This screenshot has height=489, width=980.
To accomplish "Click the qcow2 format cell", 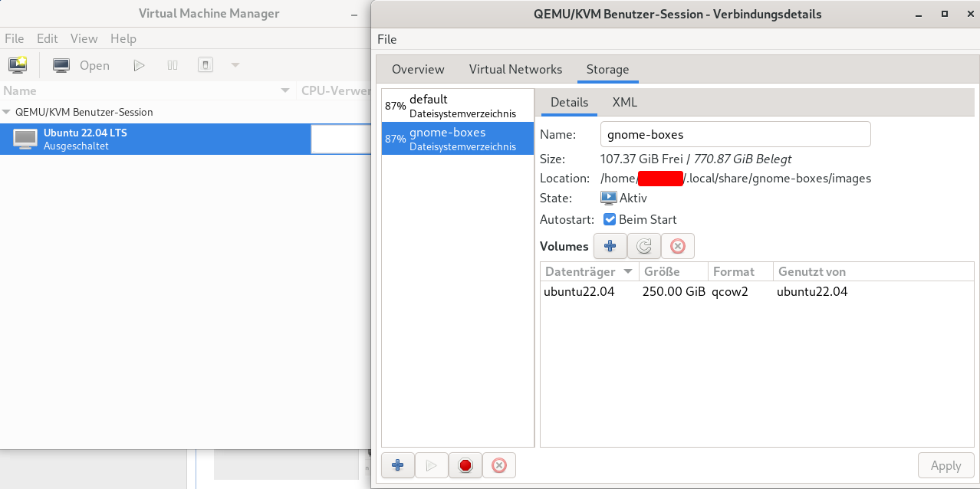I will tap(729, 291).
